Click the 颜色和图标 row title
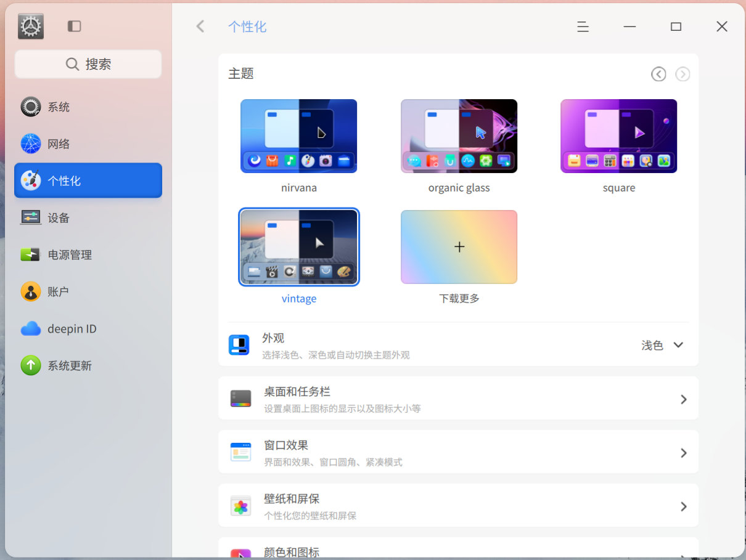The image size is (746, 560). pos(292,552)
